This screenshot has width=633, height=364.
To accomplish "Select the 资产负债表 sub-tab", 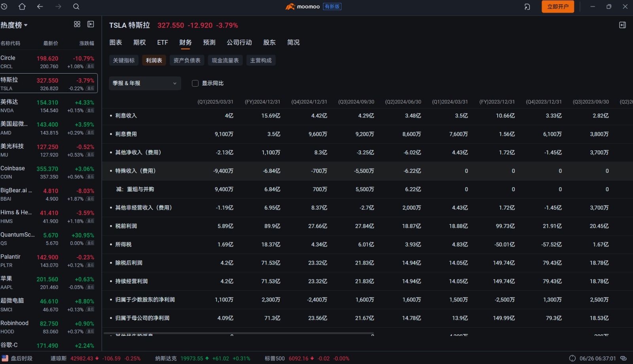I will pyautogui.click(x=187, y=60).
